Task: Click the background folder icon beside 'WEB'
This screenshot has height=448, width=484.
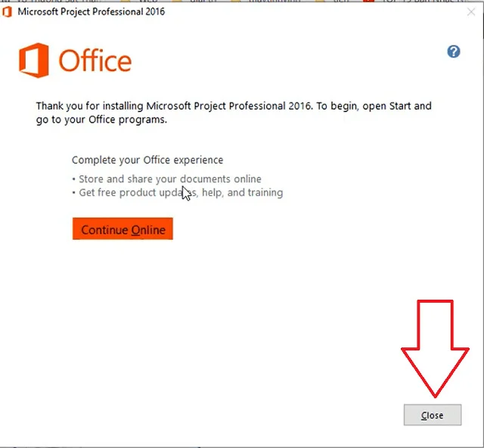Action: [126, 1]
